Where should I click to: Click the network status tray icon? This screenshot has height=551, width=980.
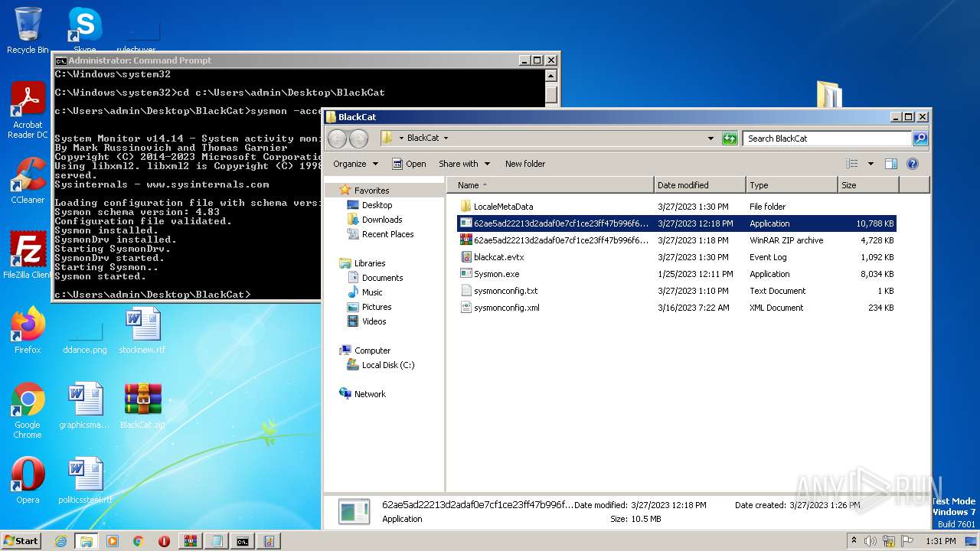(x=889, y=541)
